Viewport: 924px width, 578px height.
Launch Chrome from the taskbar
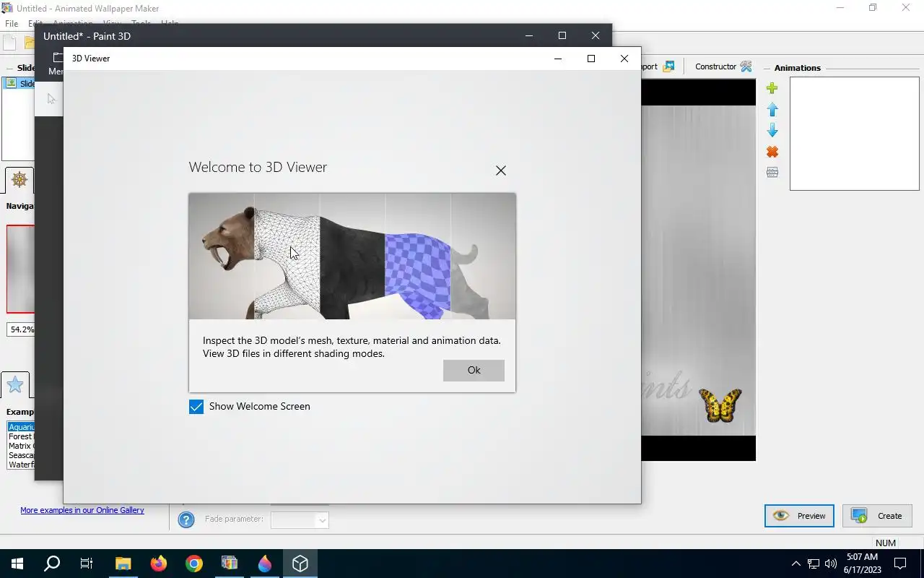tap(194, 564)
